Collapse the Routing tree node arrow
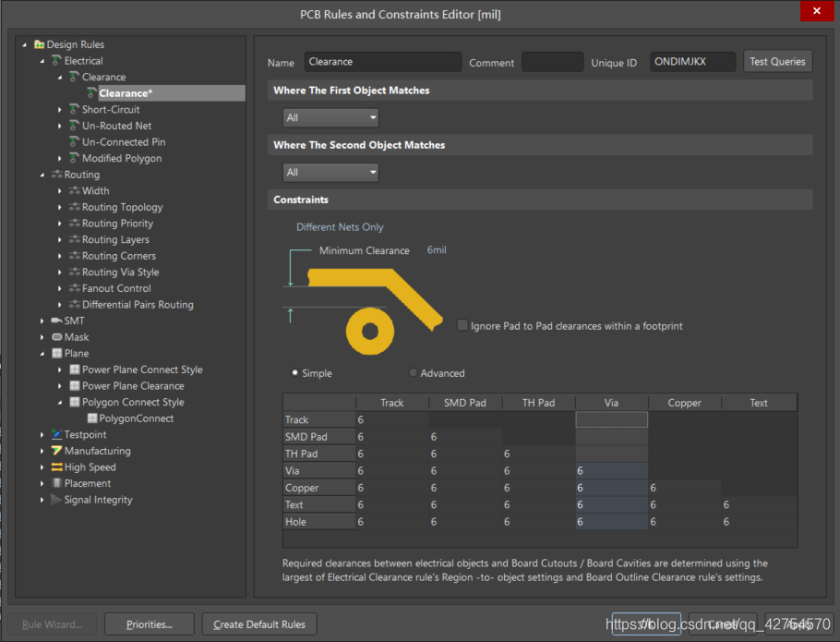 (x=42, y=175)
